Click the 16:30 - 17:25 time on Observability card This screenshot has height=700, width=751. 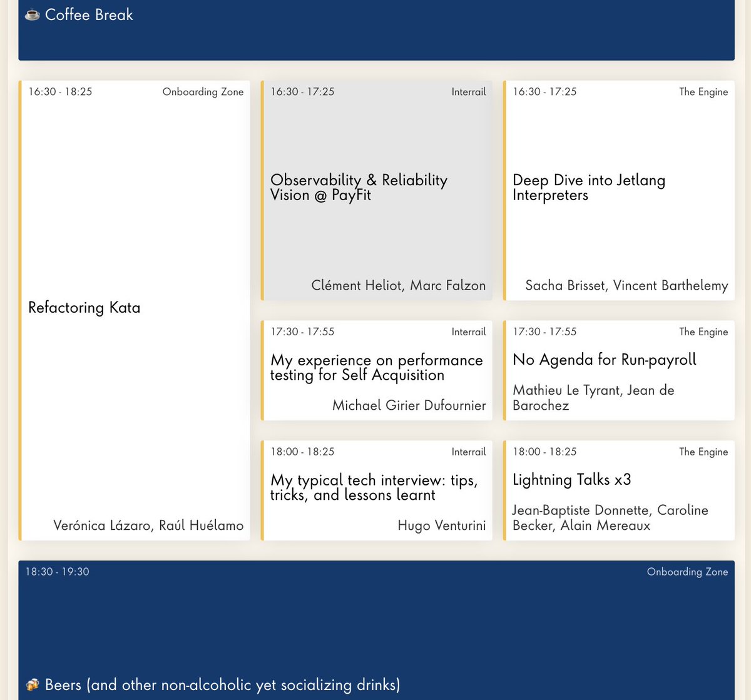(302, 92)
